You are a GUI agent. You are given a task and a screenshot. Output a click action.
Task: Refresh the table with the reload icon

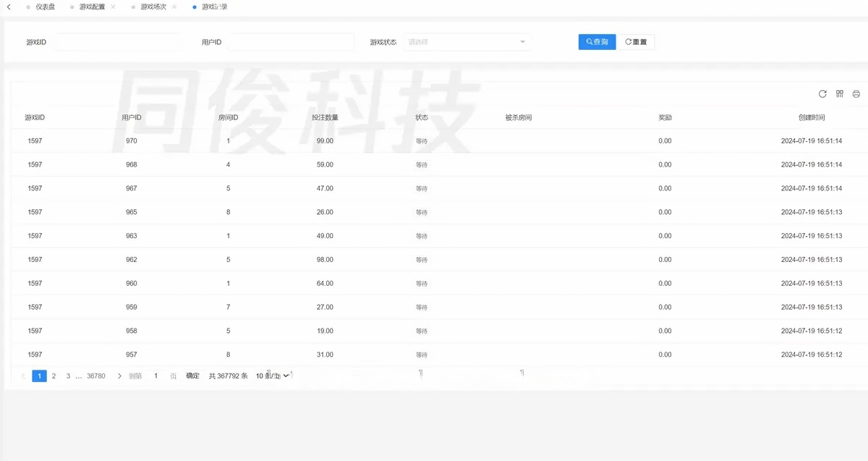click(822, 94)
